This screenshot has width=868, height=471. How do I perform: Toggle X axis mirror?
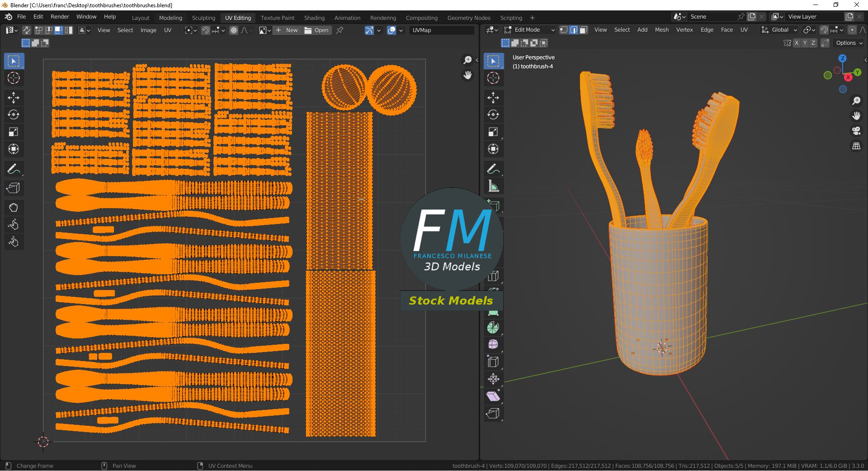pos(797,43)
